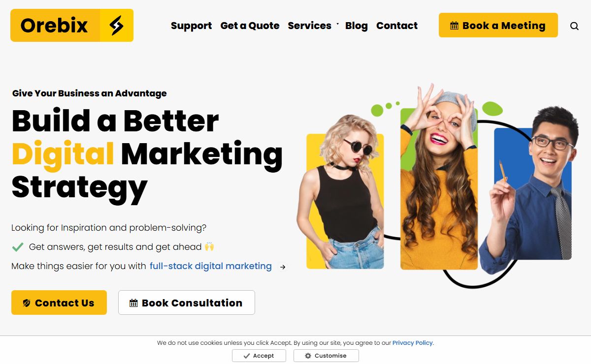Click the Orebix lightning bolt logo icon
Viewport: 591px width, 364px height.
tap(116, 25)
